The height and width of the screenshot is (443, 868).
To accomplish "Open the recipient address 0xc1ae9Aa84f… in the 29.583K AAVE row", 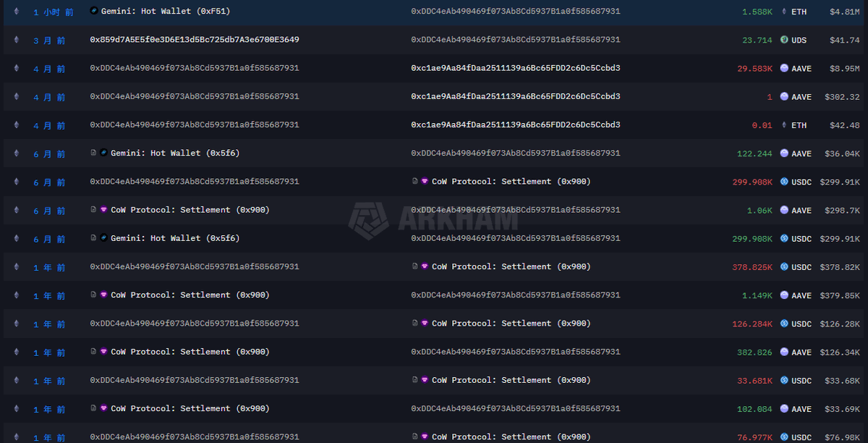I will tap(516, 68).
